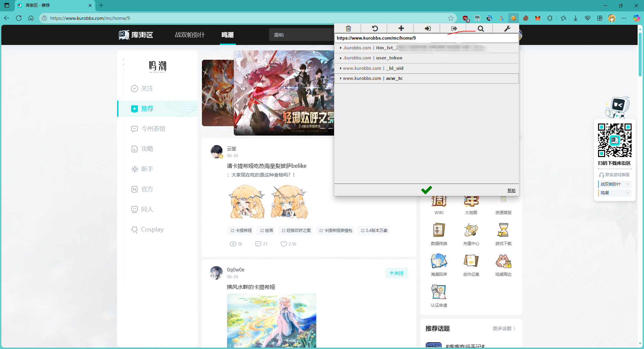644x349 pixels.
Task: Click the trash icon to delete all cookies
Action: (348, 29)
